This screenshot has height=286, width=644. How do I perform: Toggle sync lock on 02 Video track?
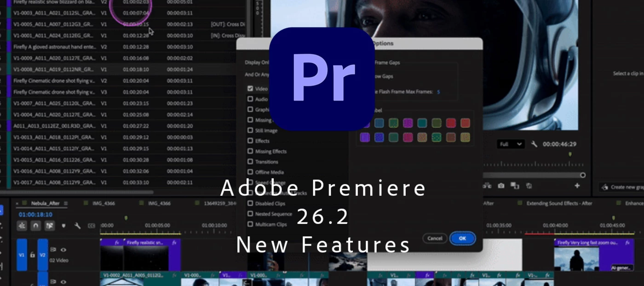[53, 250]
